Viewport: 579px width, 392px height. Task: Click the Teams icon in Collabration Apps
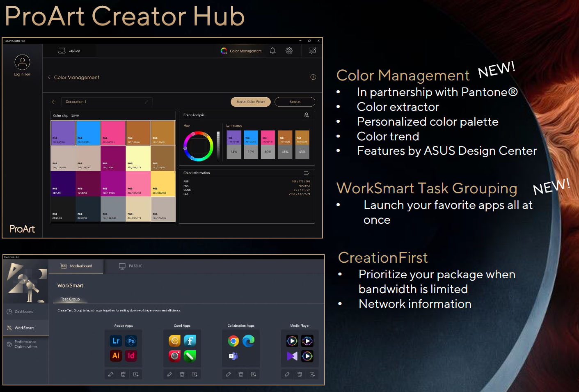pos(233,356)
